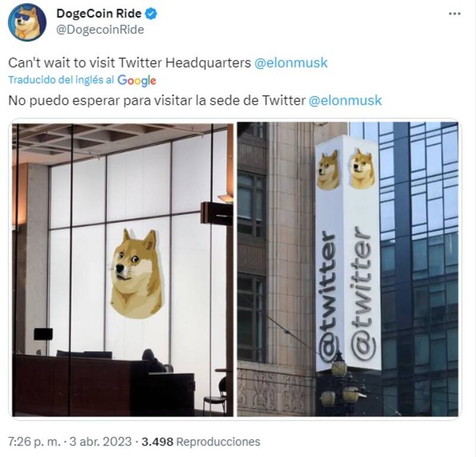Open the left lobby Doge photo
Screen dimensions: 476x457
point(123,270)
